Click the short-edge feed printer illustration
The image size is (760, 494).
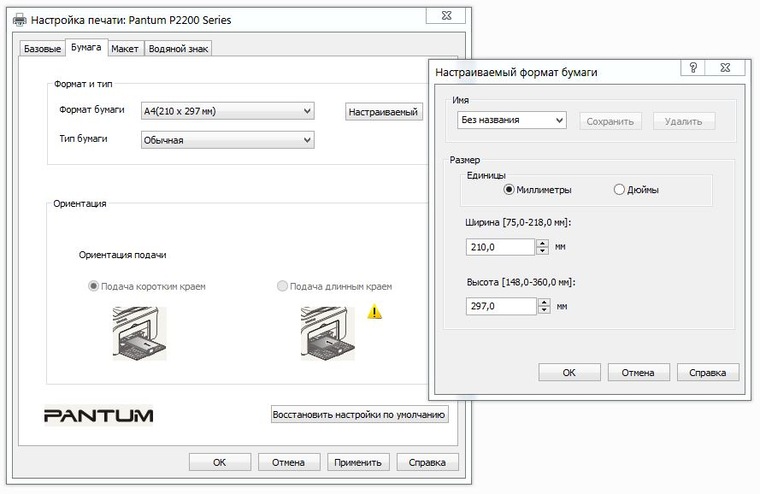(139, 333)
